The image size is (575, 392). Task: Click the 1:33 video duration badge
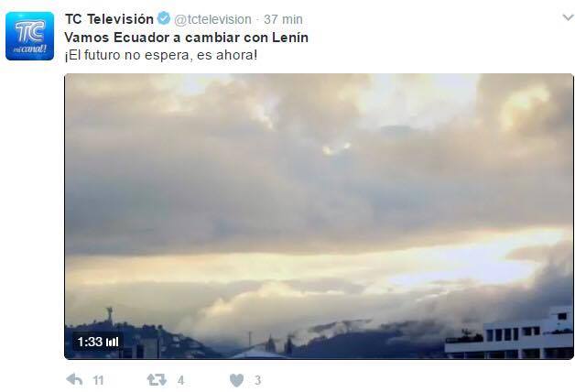[98, 342]
